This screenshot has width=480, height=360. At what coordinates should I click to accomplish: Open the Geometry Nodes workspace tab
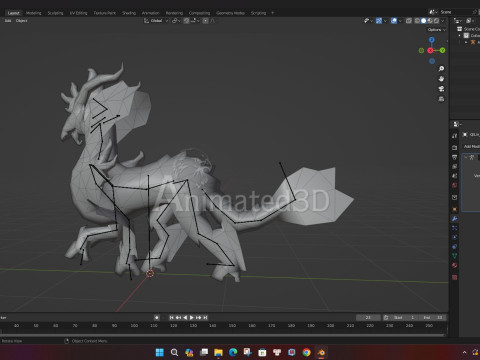tap(230, 13)
